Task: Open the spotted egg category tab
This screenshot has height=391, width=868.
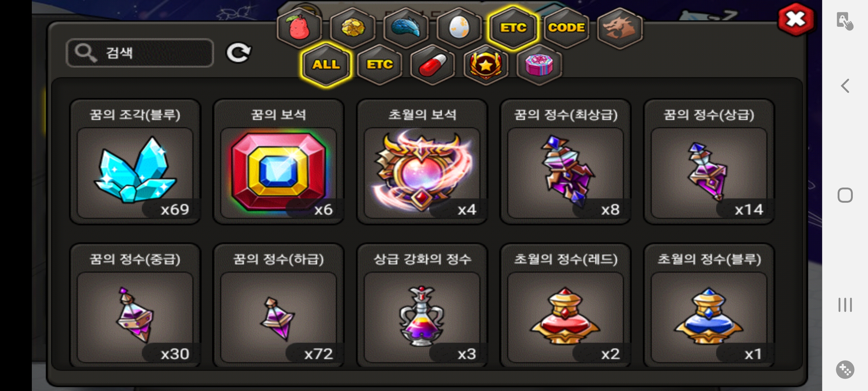Action: [x=459, y=28]
